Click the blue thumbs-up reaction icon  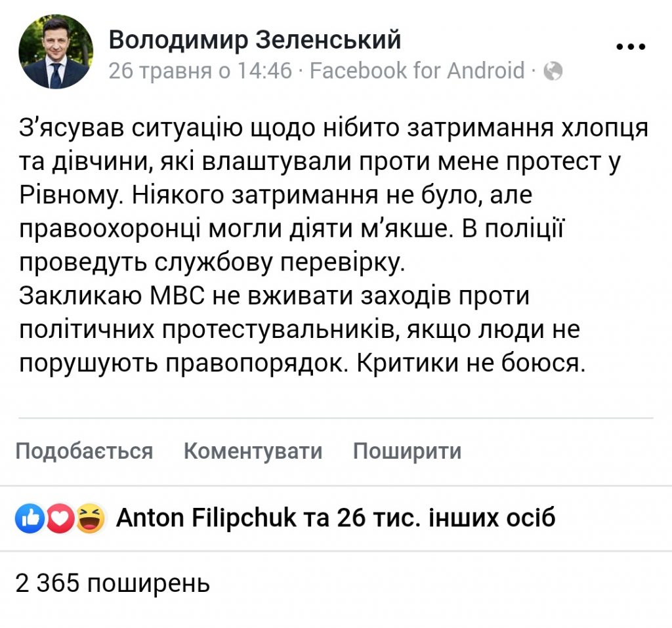30,518
